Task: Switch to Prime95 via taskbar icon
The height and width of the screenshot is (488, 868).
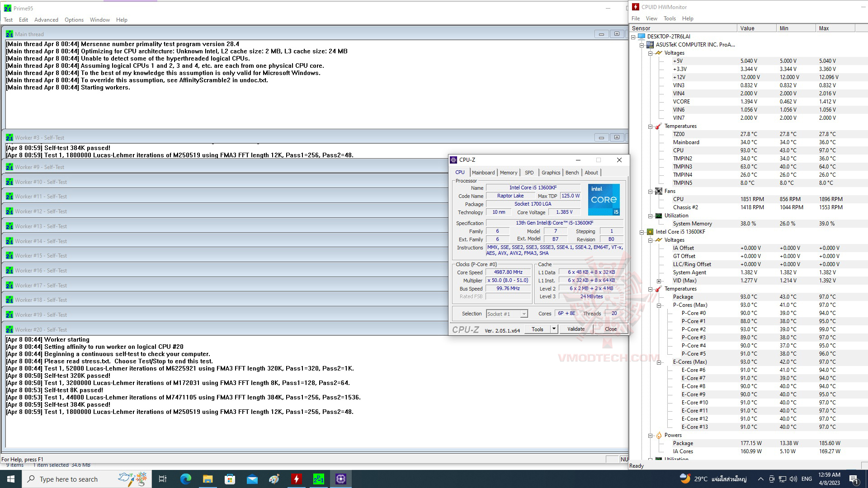Action: tap(318, 479)
